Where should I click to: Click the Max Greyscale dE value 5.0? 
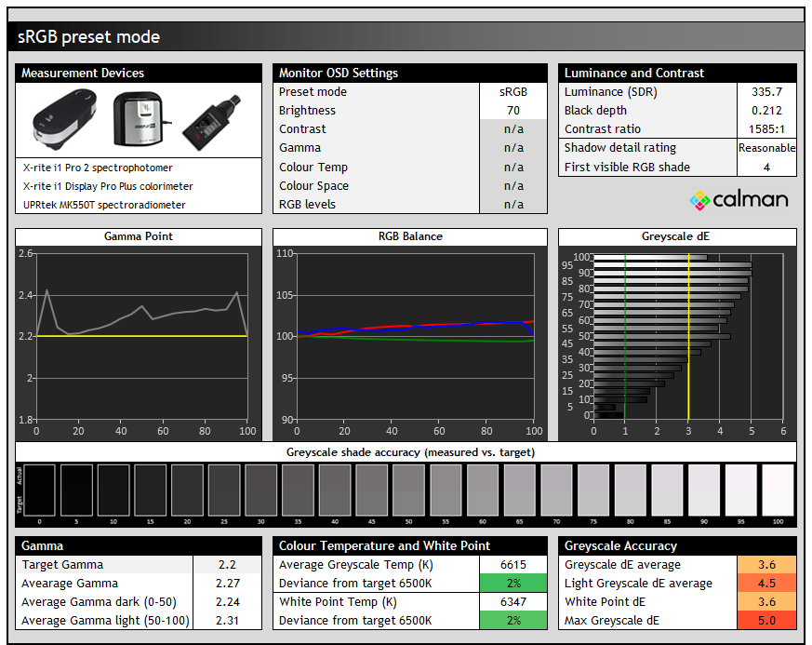coord(766,621)
